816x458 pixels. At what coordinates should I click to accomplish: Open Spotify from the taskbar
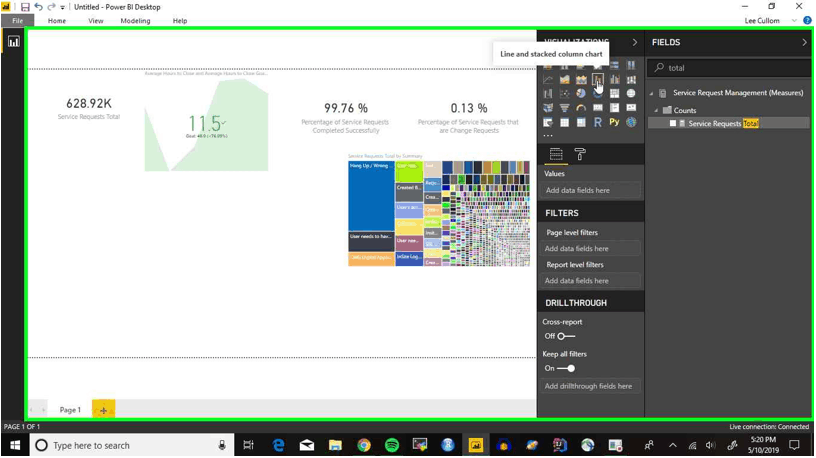tap(392, 446)
